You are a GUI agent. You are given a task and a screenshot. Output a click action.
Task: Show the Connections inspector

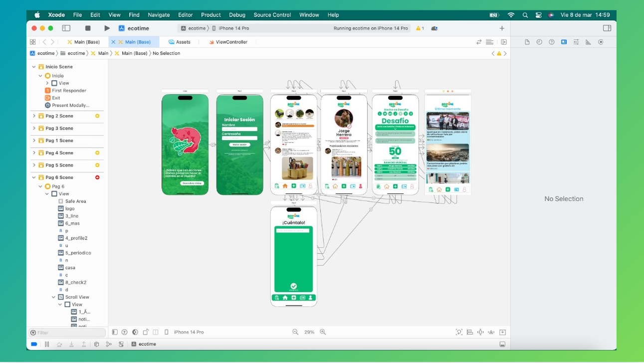coord(601,42)
